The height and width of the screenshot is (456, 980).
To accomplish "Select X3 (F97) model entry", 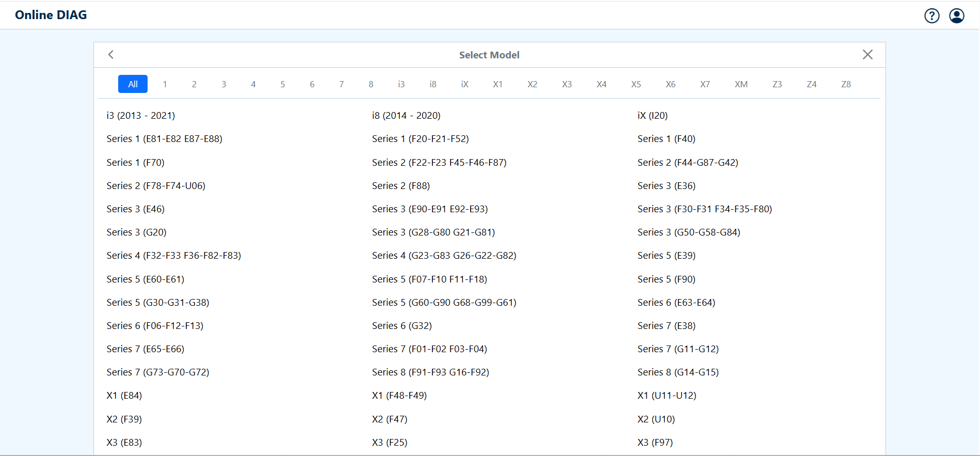I will 655,443.
